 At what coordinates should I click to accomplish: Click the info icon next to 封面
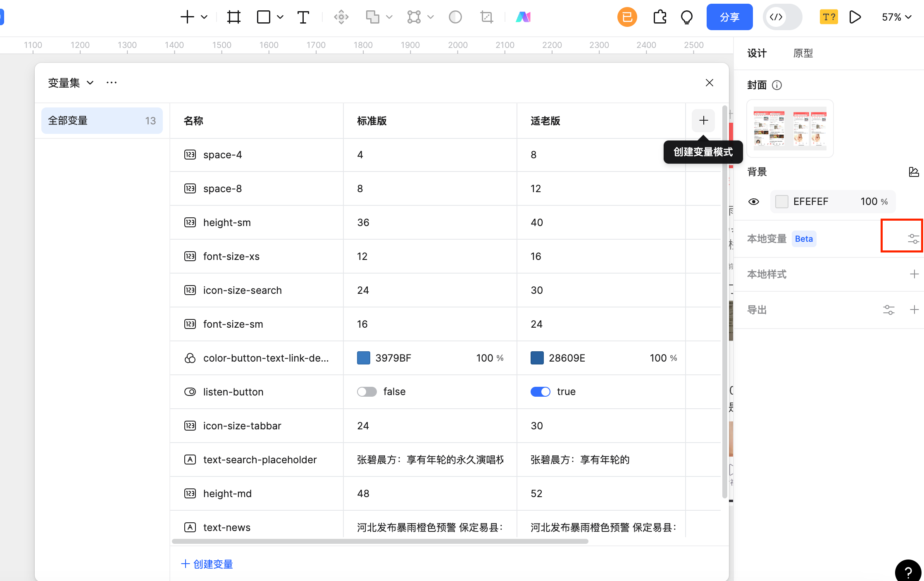(x=777, y=85)
